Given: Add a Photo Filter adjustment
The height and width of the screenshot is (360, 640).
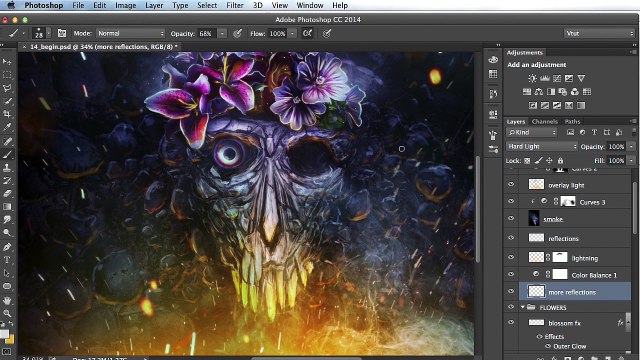Looking at the screenshot, I should tap(562, 92).
